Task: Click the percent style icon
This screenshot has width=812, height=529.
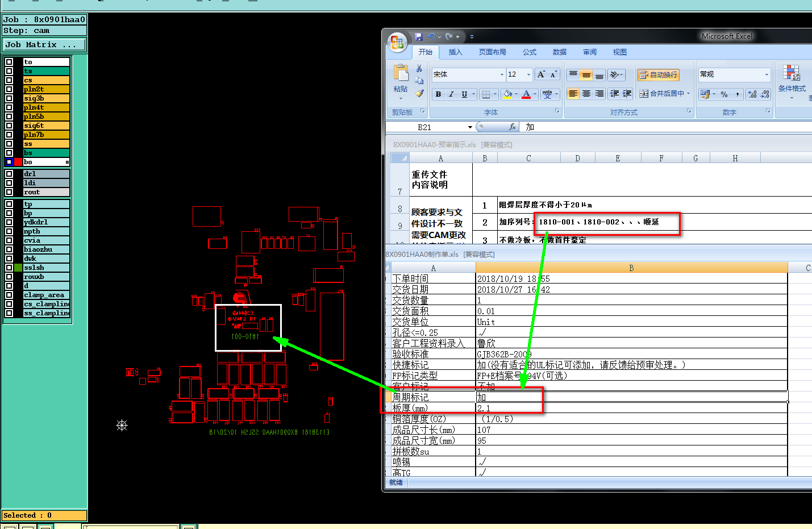Action: pos(724,94)
